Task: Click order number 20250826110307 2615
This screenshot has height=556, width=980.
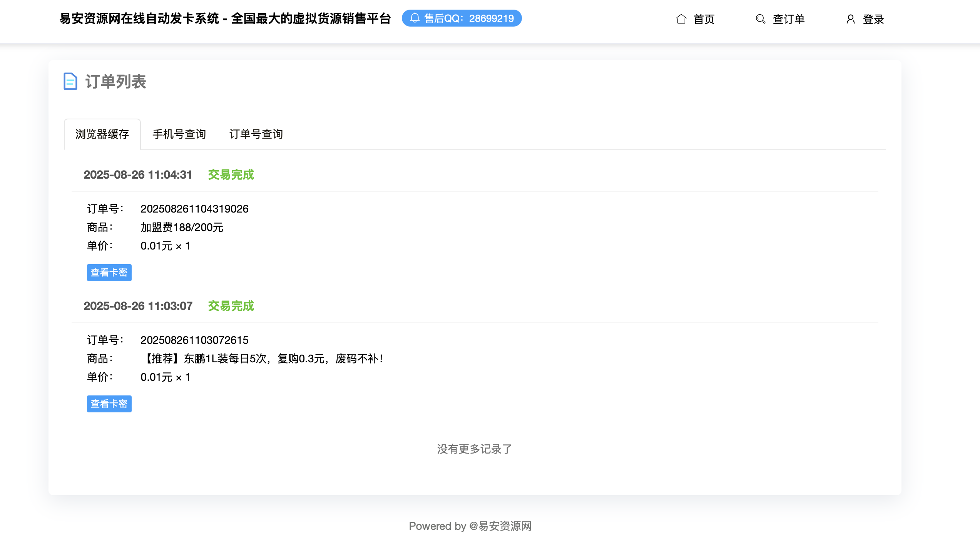Action: coord(194,340)
